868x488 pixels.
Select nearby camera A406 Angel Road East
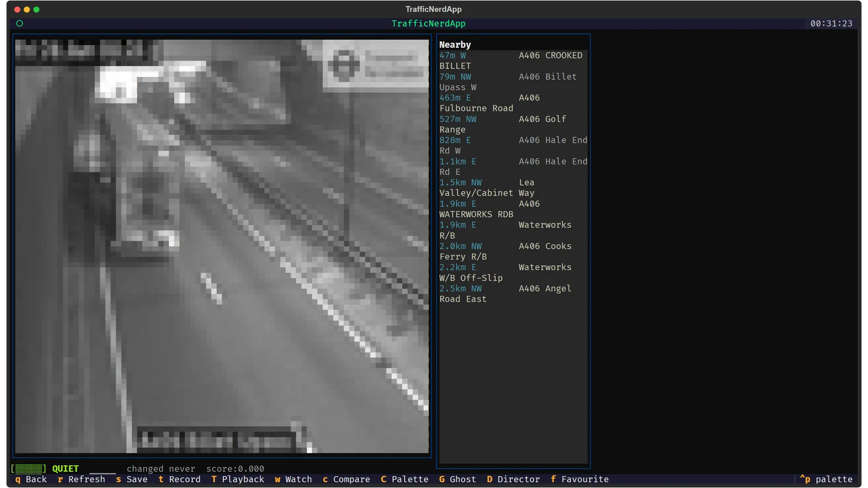pyautogui.click(x=513, y=294)
